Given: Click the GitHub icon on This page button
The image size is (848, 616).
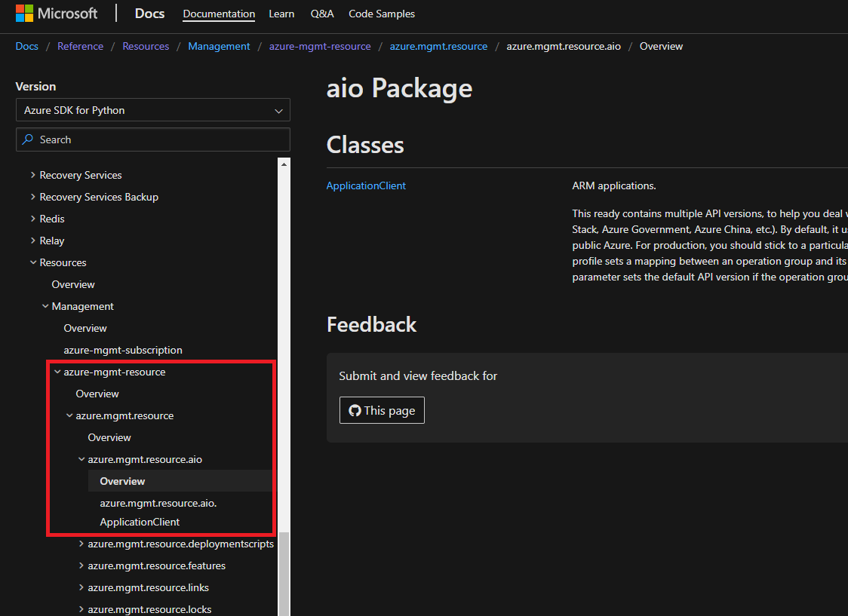Looking at the screenshot, I should [355, 411].
